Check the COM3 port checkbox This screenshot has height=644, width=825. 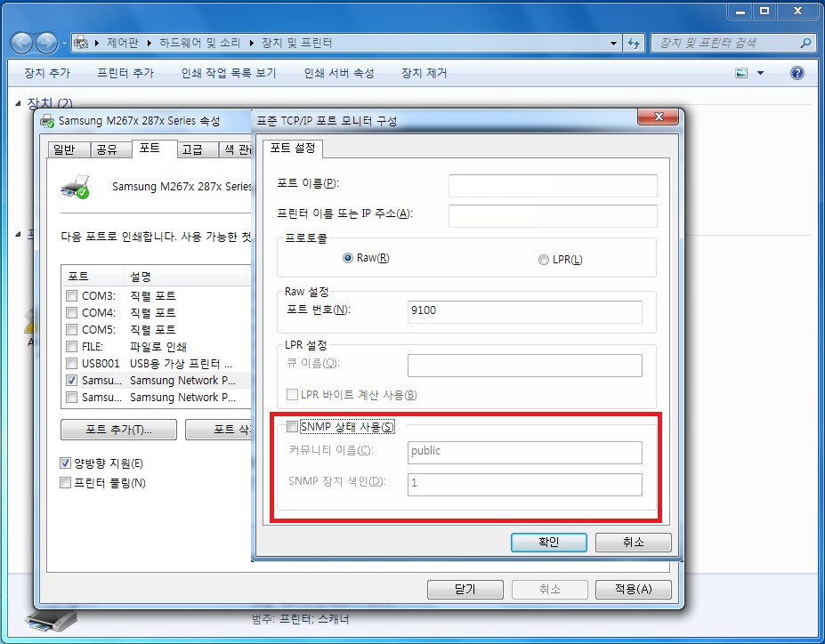click(71, 296)
